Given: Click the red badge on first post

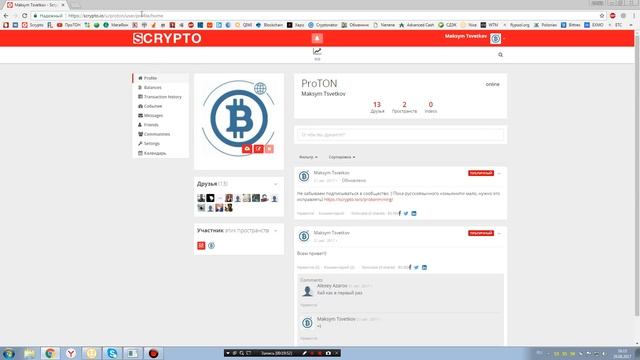Looking at the screenshot, I should coord(481,173).
